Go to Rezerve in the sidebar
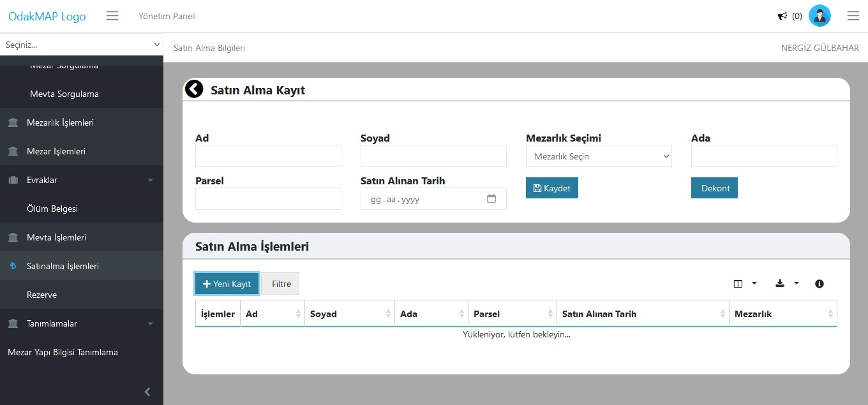868x405 pixels. point(41,295)
